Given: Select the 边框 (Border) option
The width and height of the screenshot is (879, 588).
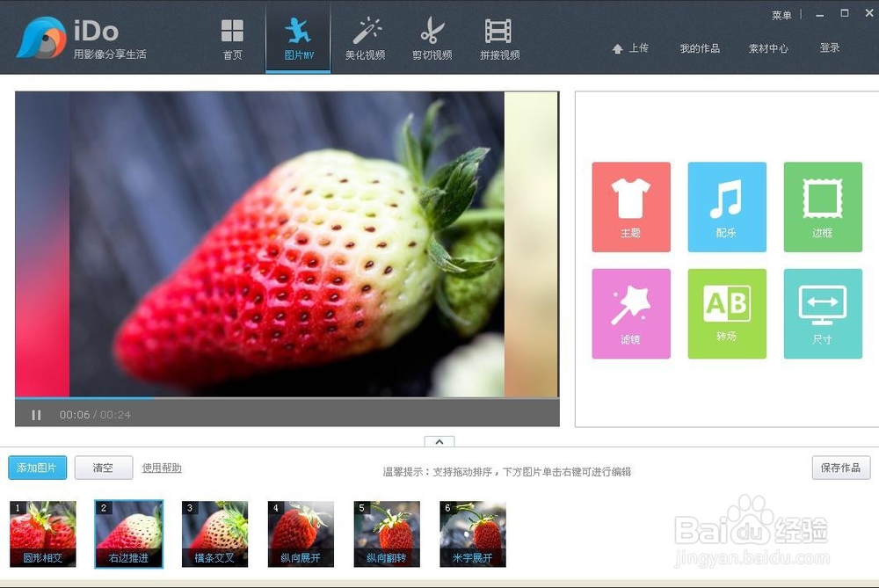Looking at the screenshot, I should pos(823,207).
